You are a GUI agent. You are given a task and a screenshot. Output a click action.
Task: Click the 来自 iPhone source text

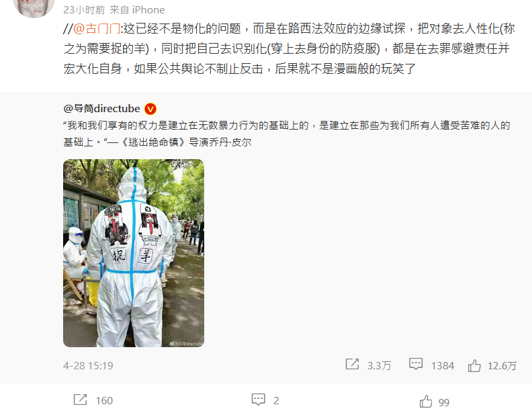tap(137, 10)
